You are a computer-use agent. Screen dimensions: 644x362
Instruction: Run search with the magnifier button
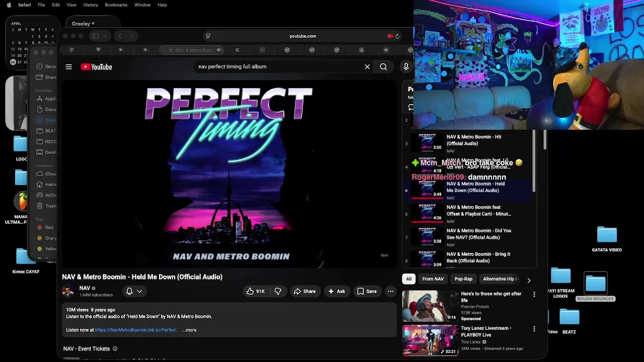[x=383, y=66]
